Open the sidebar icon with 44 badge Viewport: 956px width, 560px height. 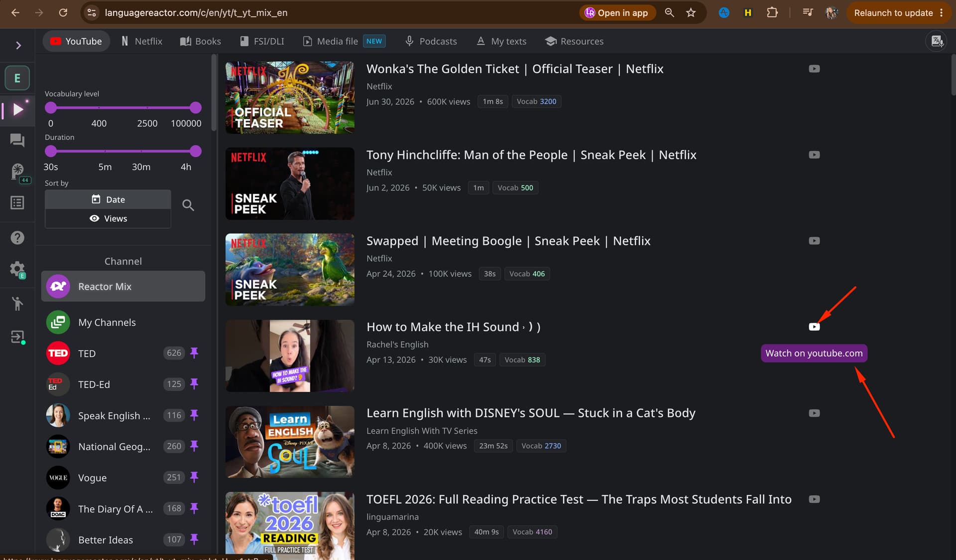[18, 172]
